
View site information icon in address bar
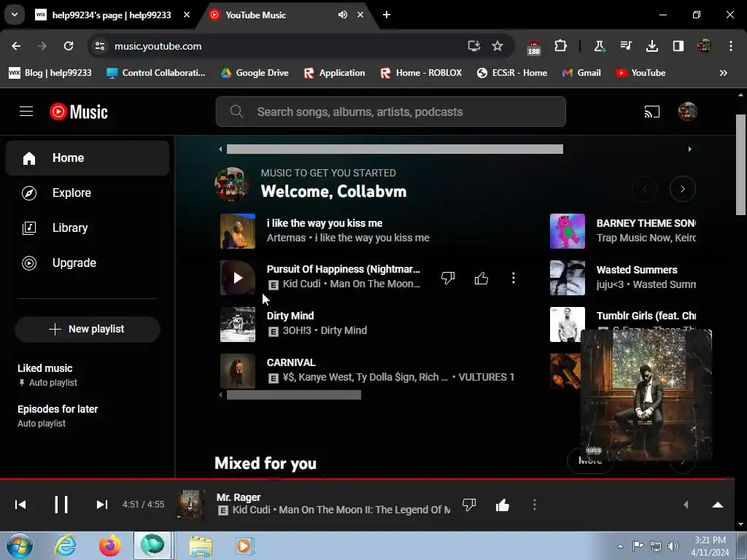[x=99, y=46]
